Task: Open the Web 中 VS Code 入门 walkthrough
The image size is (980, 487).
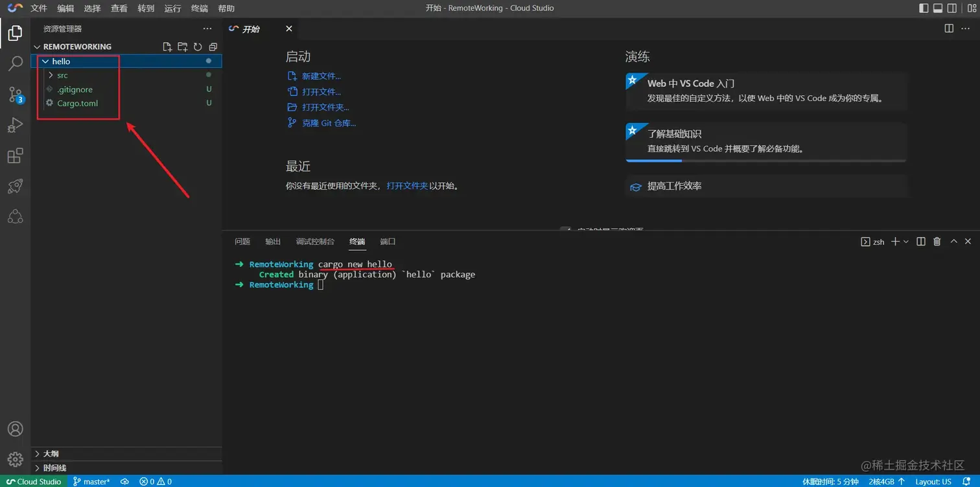Action: tap(766, 91)
